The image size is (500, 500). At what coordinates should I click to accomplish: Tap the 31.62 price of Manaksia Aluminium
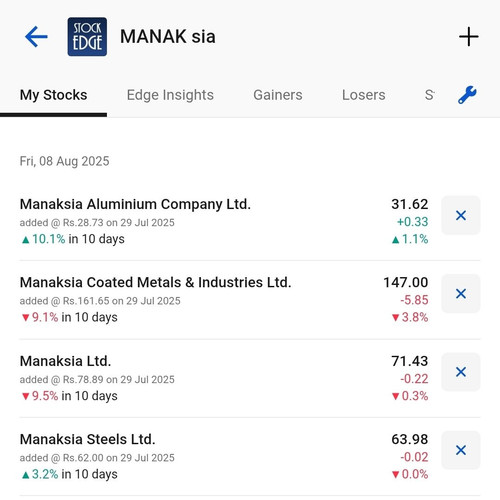coord(410,204)
